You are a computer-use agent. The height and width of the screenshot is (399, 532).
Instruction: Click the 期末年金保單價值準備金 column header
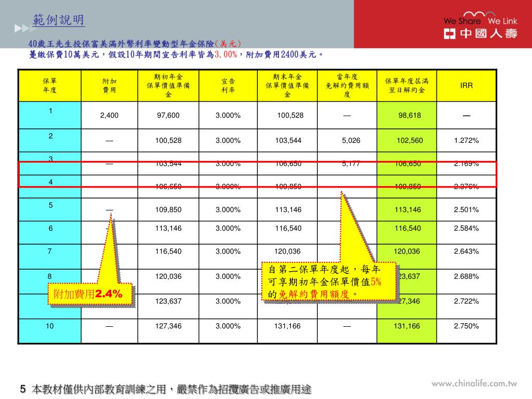tap(287, 86)
